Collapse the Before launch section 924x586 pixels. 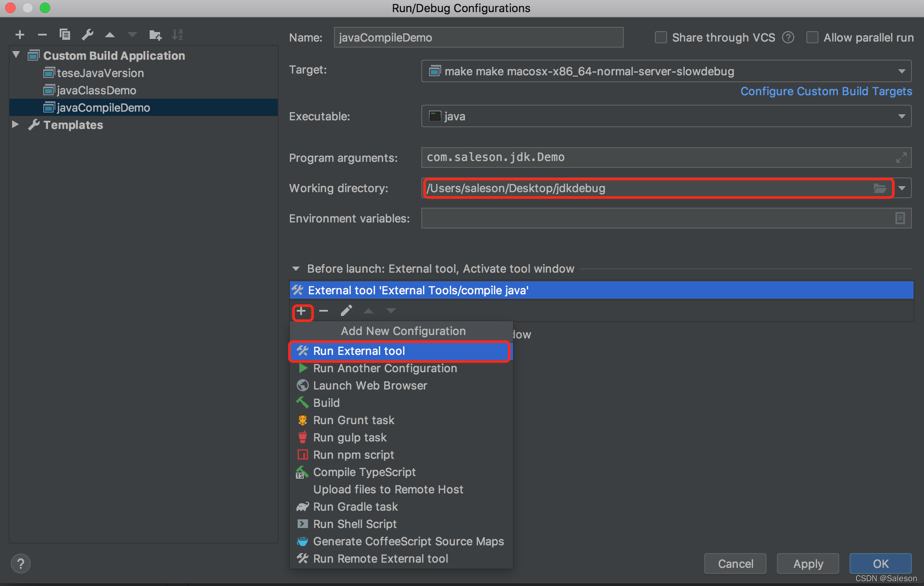click(296, 269)
